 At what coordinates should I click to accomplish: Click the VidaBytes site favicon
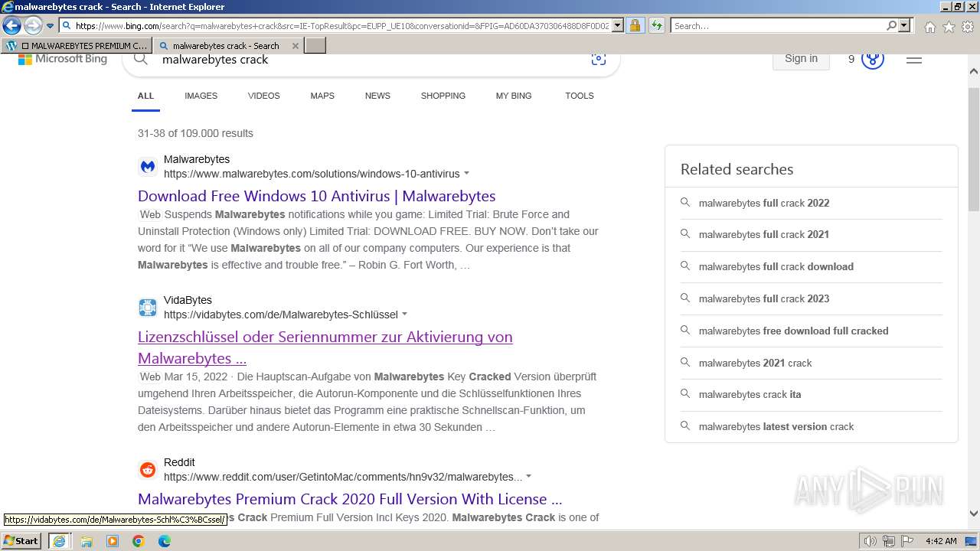pyautogui.click(x=148, y=308)
